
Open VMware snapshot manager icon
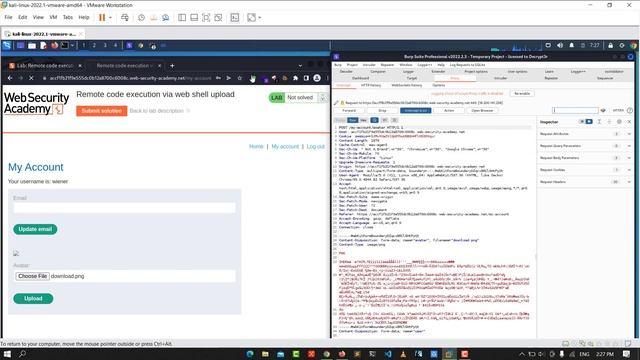pos(166,18)
